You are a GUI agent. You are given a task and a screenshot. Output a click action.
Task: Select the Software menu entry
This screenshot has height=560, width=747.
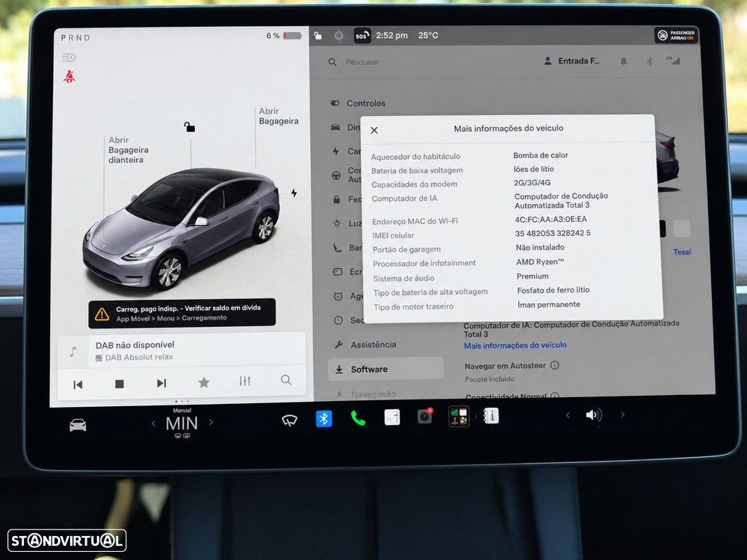pyautogui.click(x=385, y=369)
